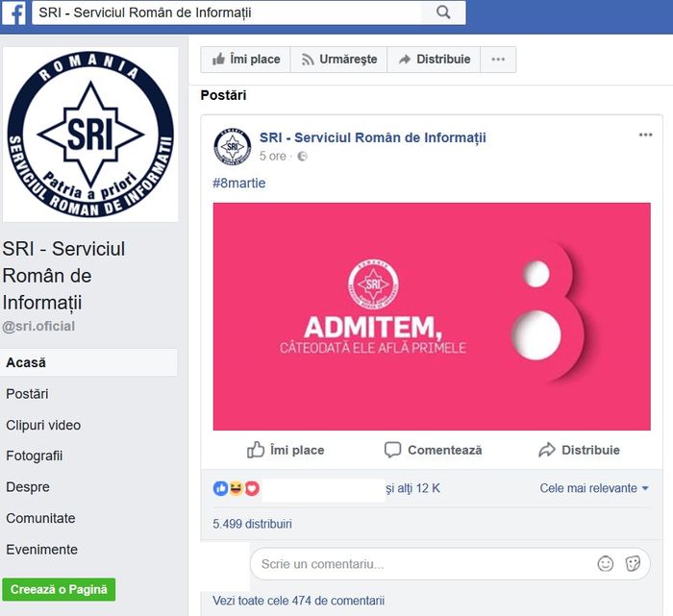Open the emoji smiley picker icon
This screenshot has width=673, height=616.
pos(605,564)
